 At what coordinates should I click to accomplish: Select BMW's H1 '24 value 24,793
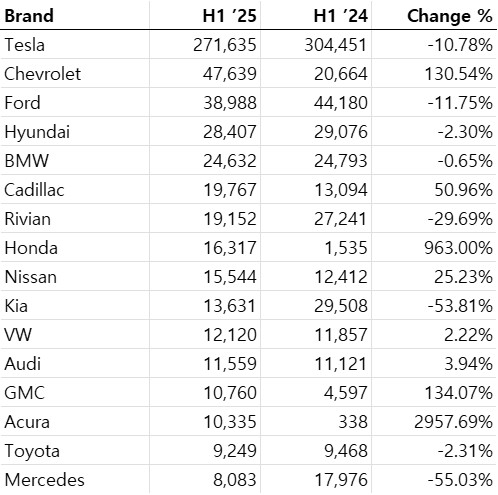coord(341,161)
